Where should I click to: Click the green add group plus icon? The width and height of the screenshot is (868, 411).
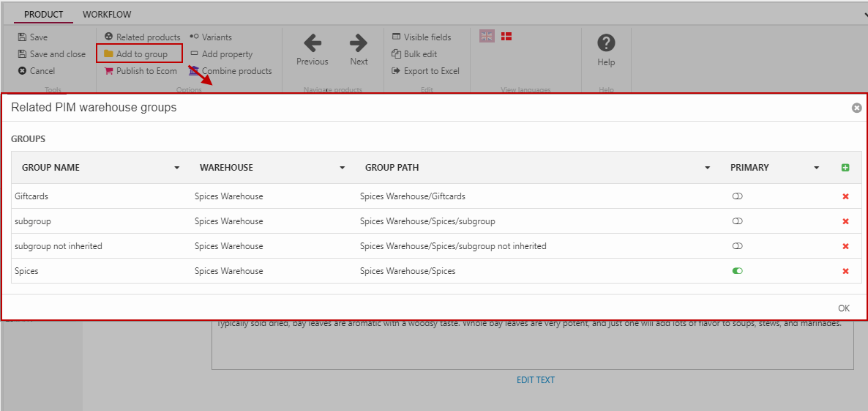845,168
